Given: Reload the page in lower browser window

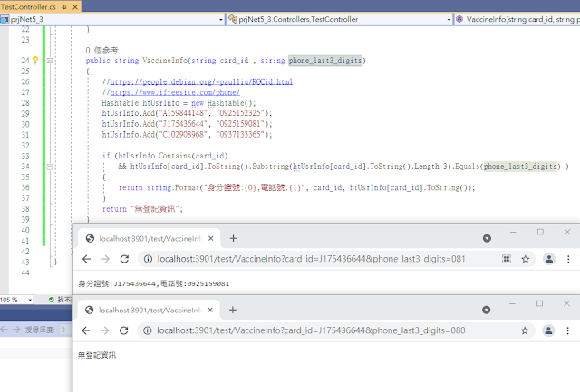Looking at the screenshot, I should [x=123, y=330].
